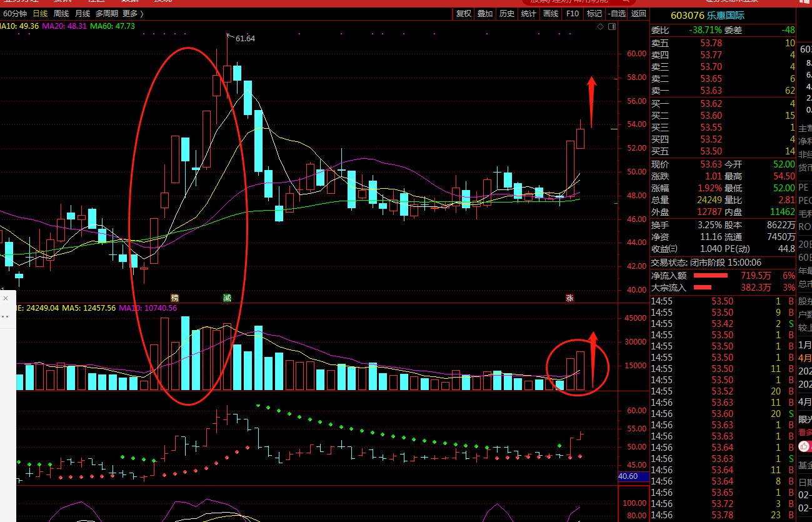The image size is (812, 522).
Task: Switch to 周线 weekly chart
Action: (61, 13)
